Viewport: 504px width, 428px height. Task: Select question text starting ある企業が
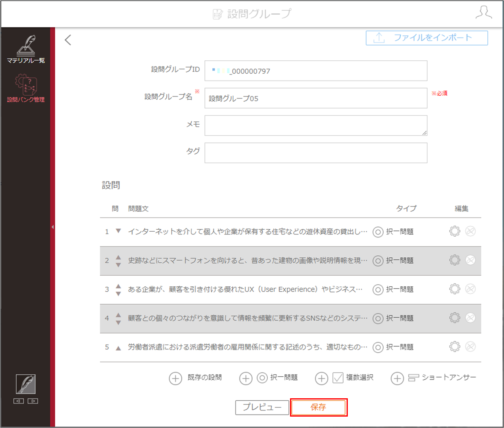click(x=245, y=290)
